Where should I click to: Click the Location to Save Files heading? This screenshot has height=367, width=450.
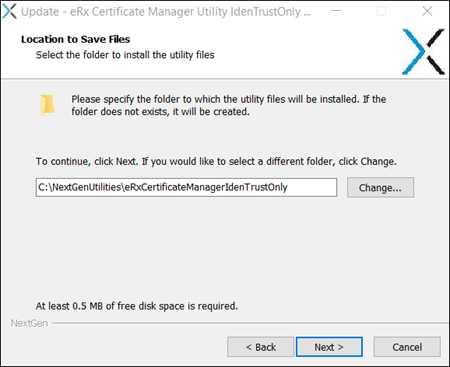75,39
